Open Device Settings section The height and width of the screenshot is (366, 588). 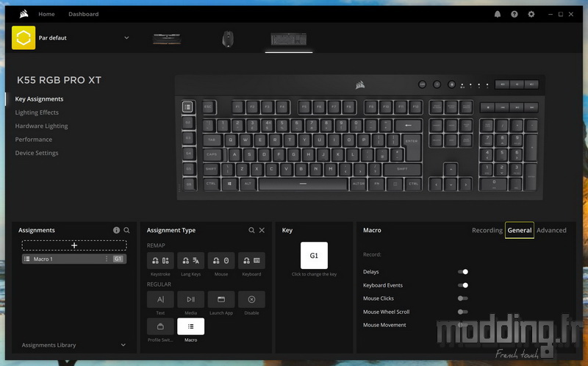point(36,153)
